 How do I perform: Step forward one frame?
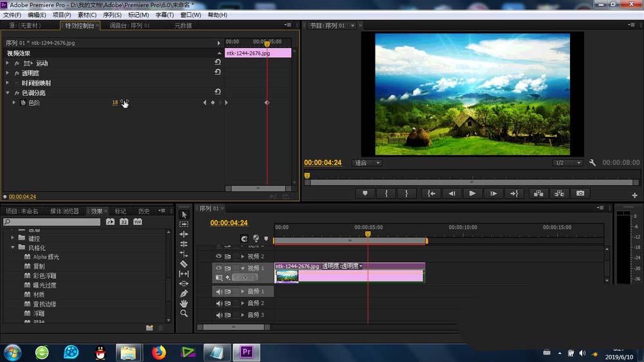(x=493, y=193)
